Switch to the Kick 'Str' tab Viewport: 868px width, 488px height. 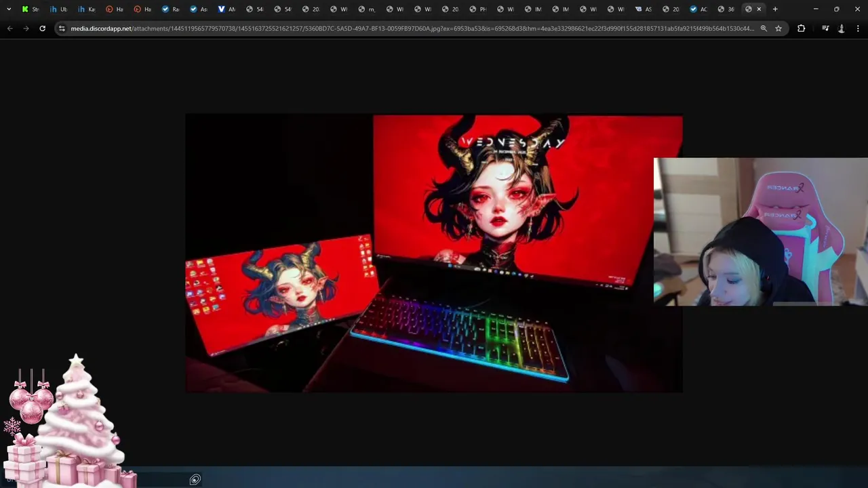tap(31, 9)
